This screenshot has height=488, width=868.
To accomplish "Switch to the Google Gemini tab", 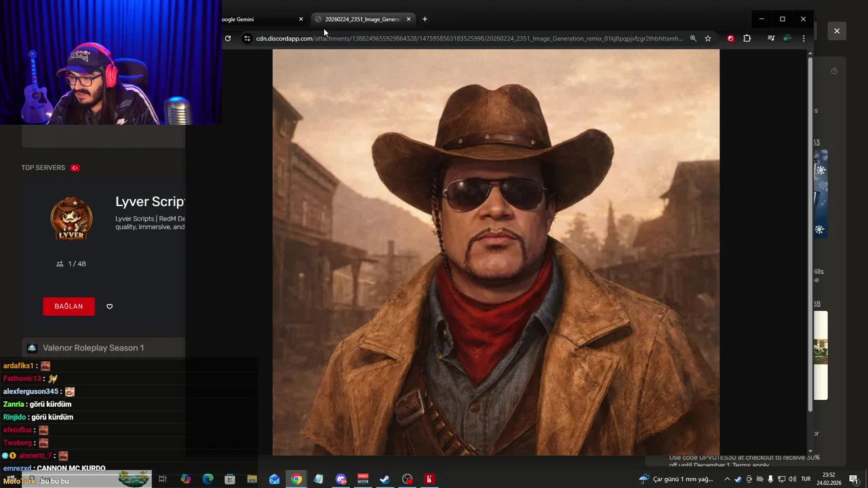I will point(264,19).
